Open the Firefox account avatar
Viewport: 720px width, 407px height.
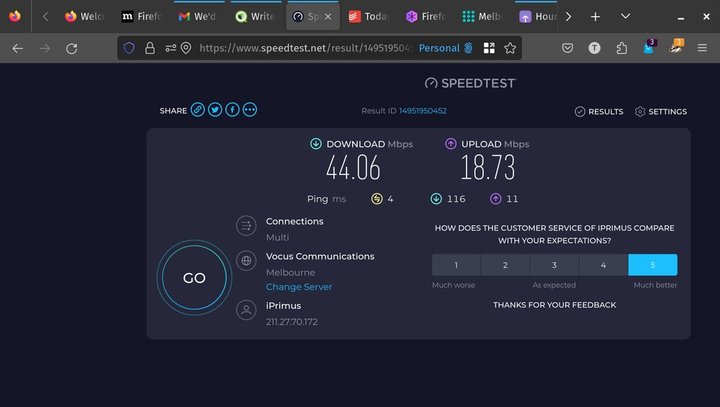coord(594,48)
